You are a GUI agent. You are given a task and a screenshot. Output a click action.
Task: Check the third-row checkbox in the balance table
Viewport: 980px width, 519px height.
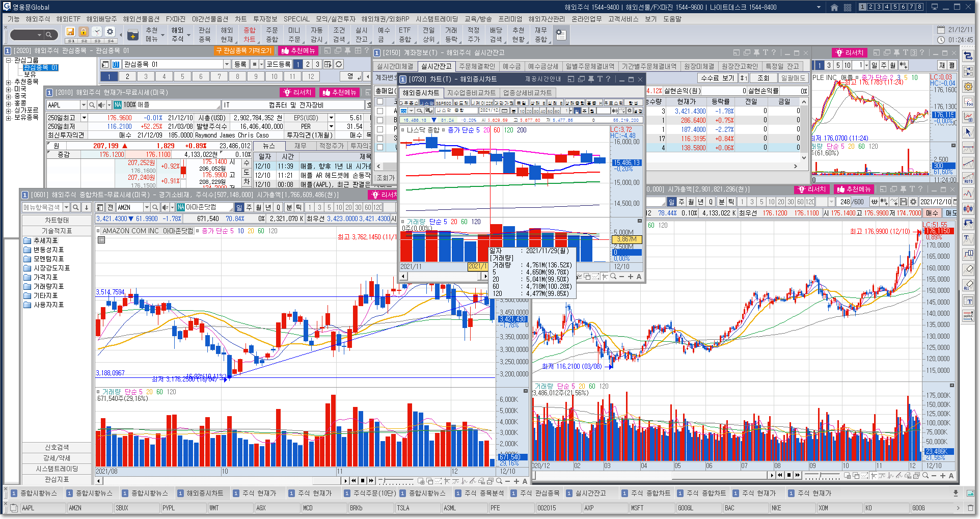380,129
